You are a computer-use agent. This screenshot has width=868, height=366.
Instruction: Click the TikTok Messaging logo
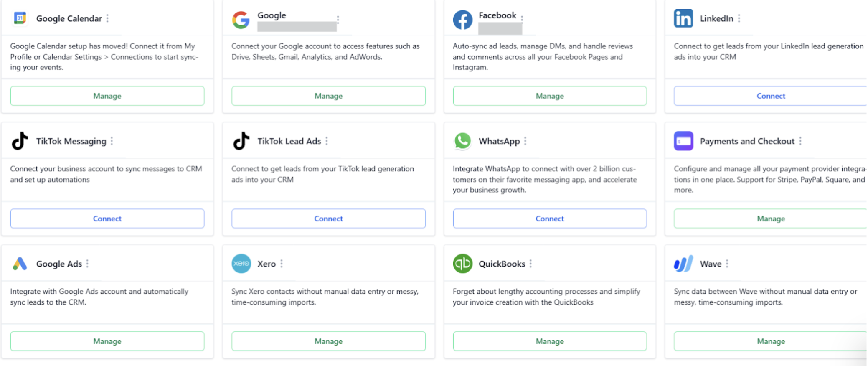coord(20,141)
